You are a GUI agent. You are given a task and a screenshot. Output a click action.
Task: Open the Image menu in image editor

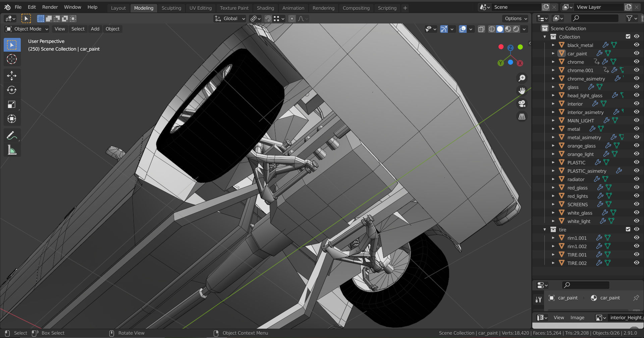577,318
